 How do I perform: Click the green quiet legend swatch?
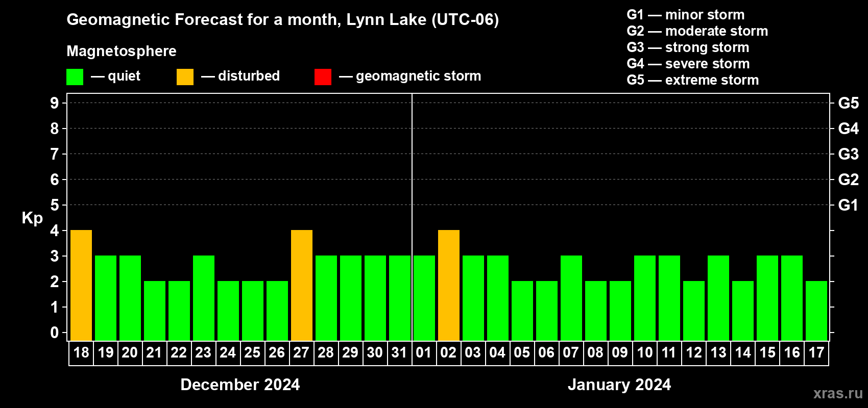click(x=75, y=77)
